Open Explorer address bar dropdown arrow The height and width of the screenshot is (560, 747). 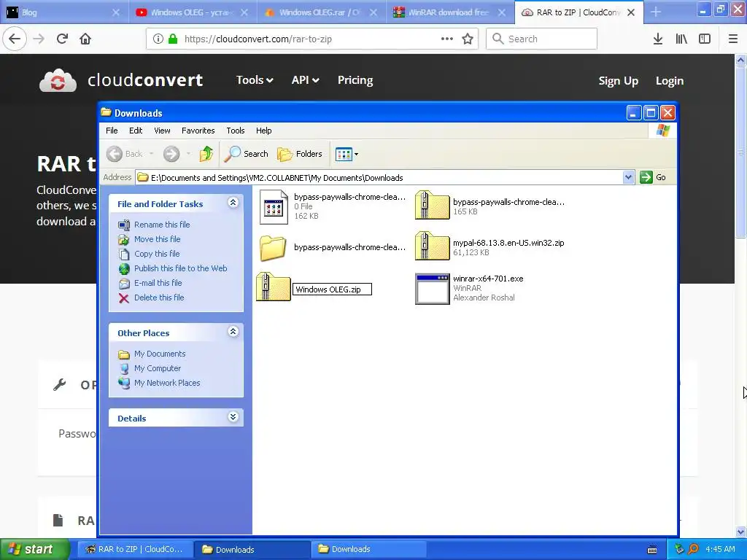click(628, 177)
